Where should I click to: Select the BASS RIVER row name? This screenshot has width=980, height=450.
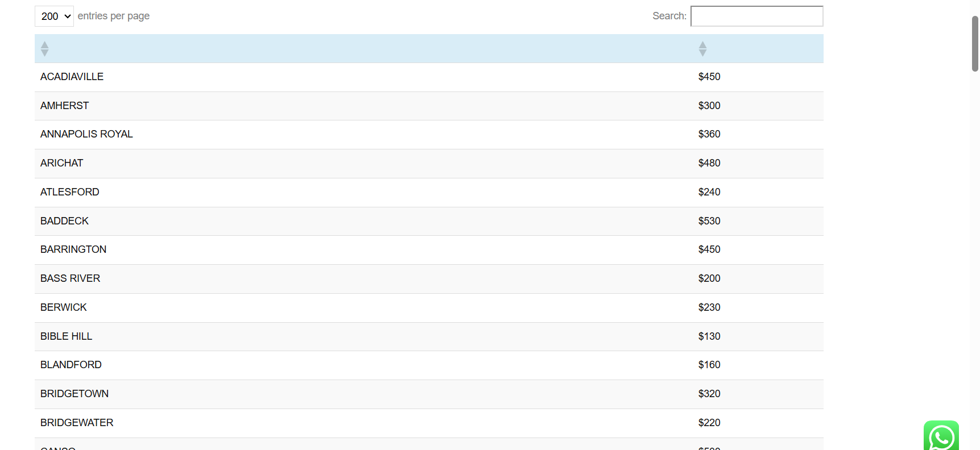pyautogui.click(x=70, y=278)
